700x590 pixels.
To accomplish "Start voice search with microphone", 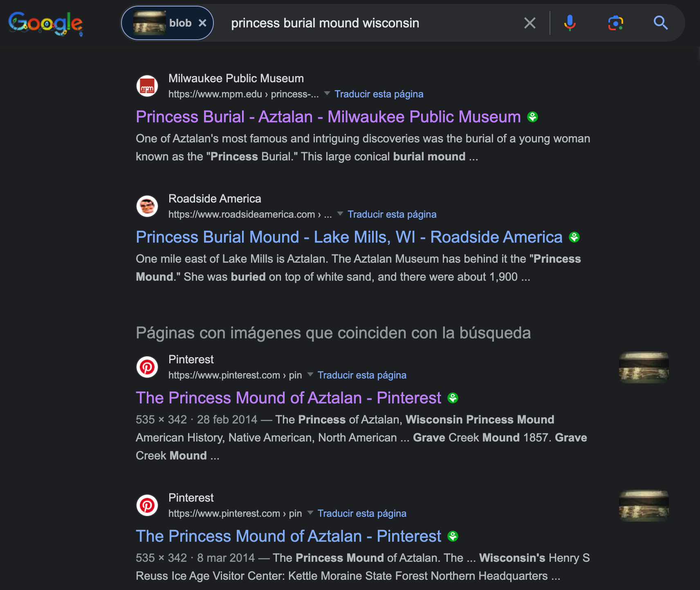I will coord(570,23).
